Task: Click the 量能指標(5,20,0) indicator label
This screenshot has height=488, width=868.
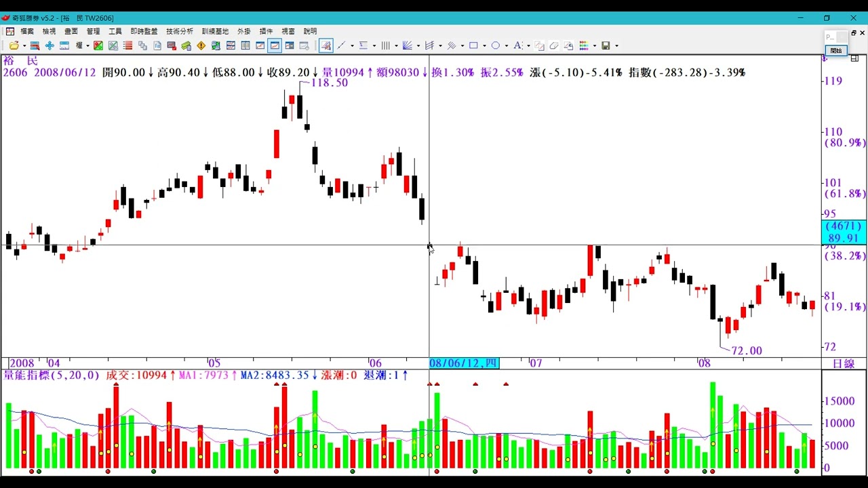Action: tap(52, 375)
